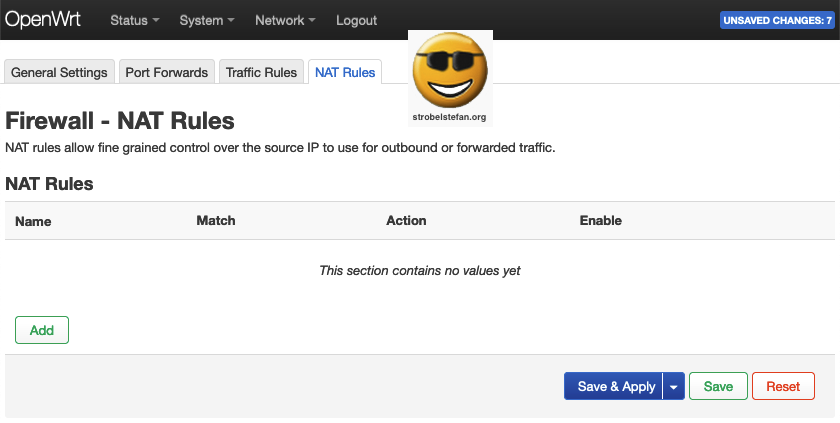Image resolution: width=840 pixels, height=423 pixels.
Task: View the Unsaved Changes badge
Action: 776,20
